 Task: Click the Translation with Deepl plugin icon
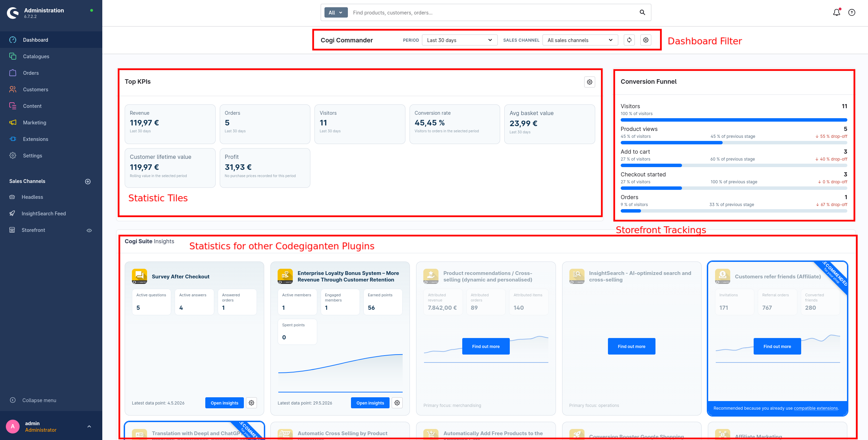click(x=139, y=434)
